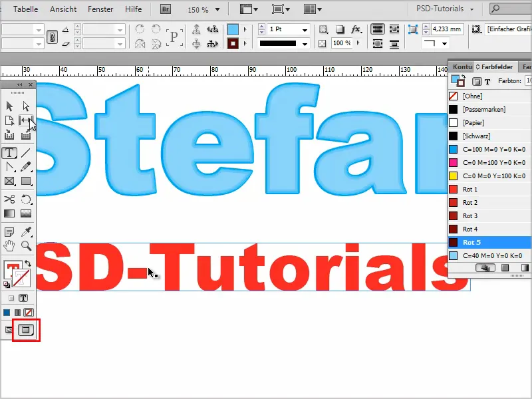Select the Gradient Feather tool
532x399 pixels.
pyautogui.click(x=26, y=213)
